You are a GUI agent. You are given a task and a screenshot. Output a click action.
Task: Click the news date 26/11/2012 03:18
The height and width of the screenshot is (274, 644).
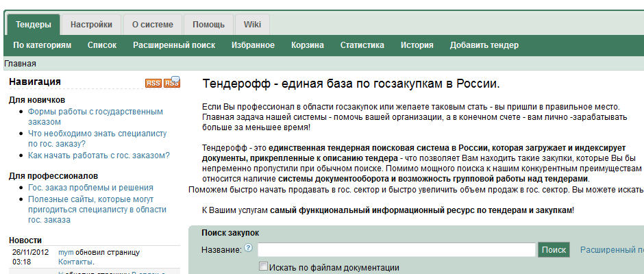pyautogui.click(x=30, y=257)
